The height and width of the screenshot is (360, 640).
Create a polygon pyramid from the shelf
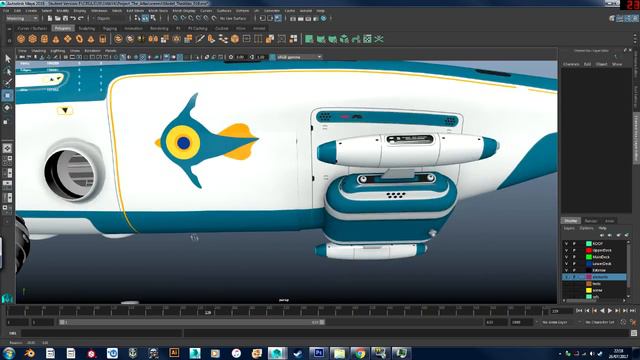(x=91, y=39)
